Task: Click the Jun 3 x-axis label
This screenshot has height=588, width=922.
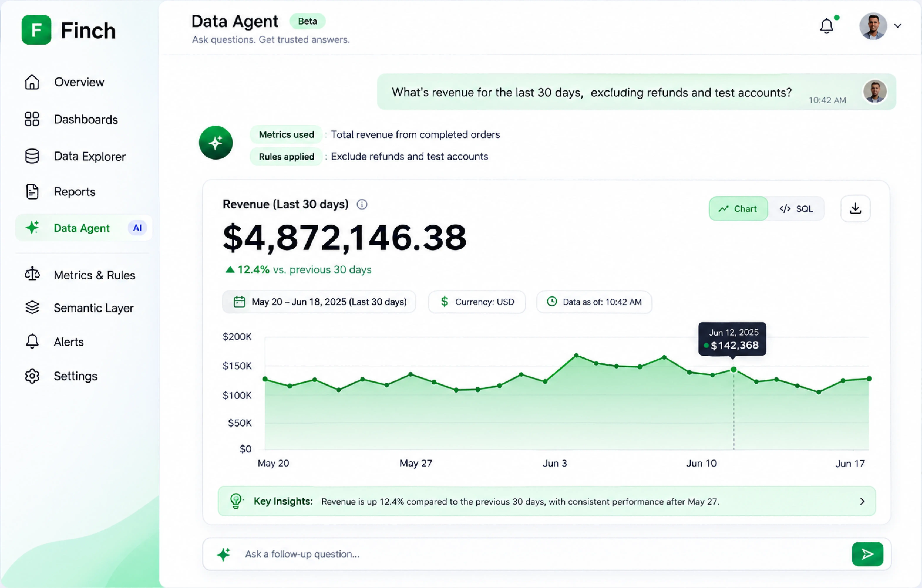Action: tap(555, 463)
